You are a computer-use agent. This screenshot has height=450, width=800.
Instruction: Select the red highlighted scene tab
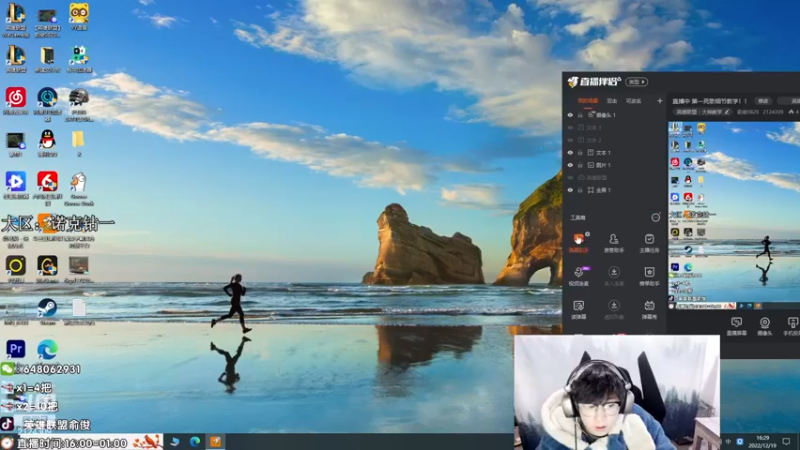click(x=588, y=101)
